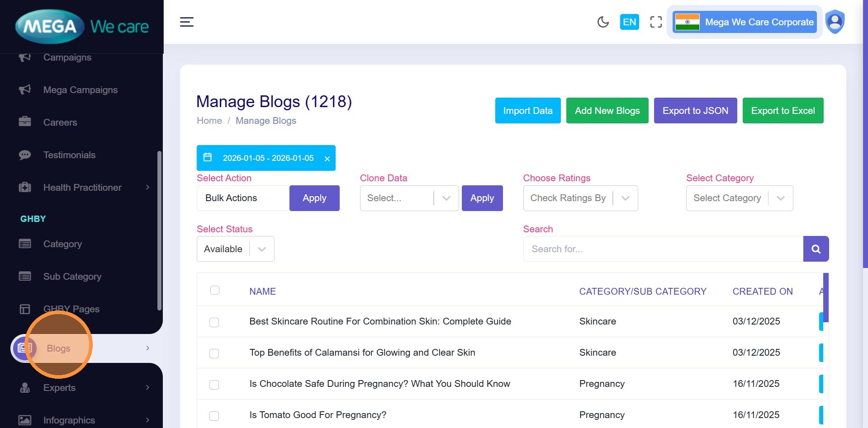
Task: Tick the select-all checkbox in table header
Action: (215, 290)
